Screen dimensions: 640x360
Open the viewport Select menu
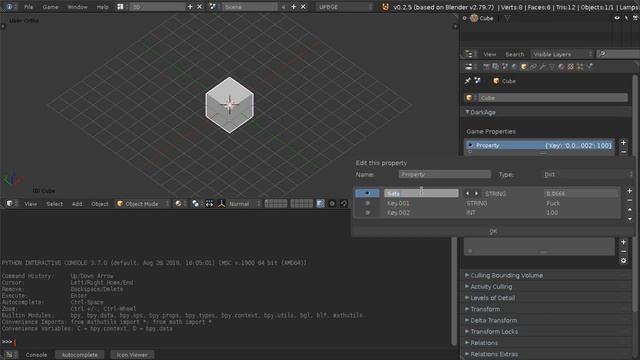click(54, 204)
